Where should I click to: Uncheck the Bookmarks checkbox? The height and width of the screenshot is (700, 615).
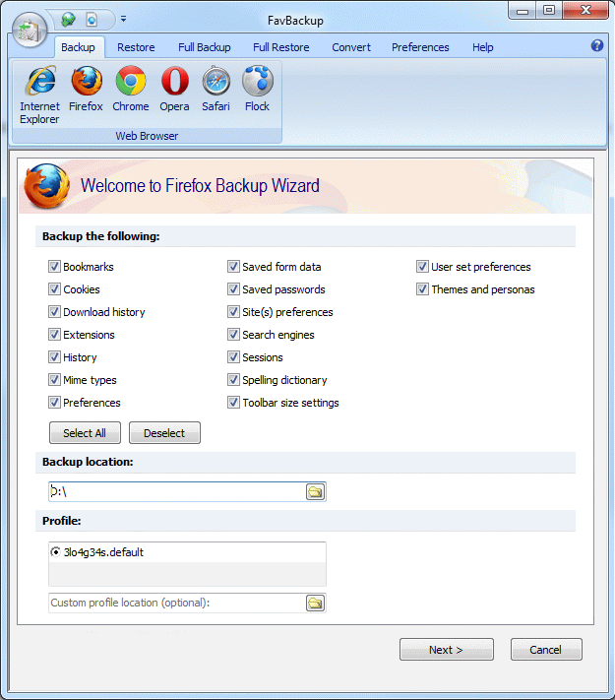coord(54,267)
